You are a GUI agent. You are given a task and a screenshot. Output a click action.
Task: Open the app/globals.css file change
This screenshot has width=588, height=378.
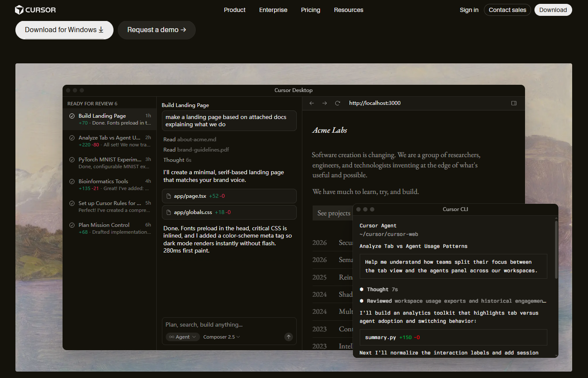pos(229,212)
